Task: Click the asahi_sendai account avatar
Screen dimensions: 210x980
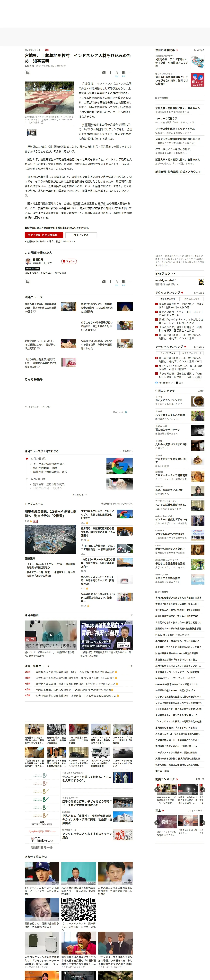Action: coord(201,282)
